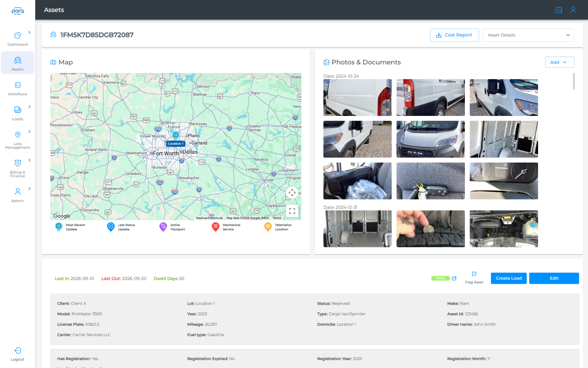Open the RAM front grille photo
Screen dimensions: 588x368
click(431, 139)
